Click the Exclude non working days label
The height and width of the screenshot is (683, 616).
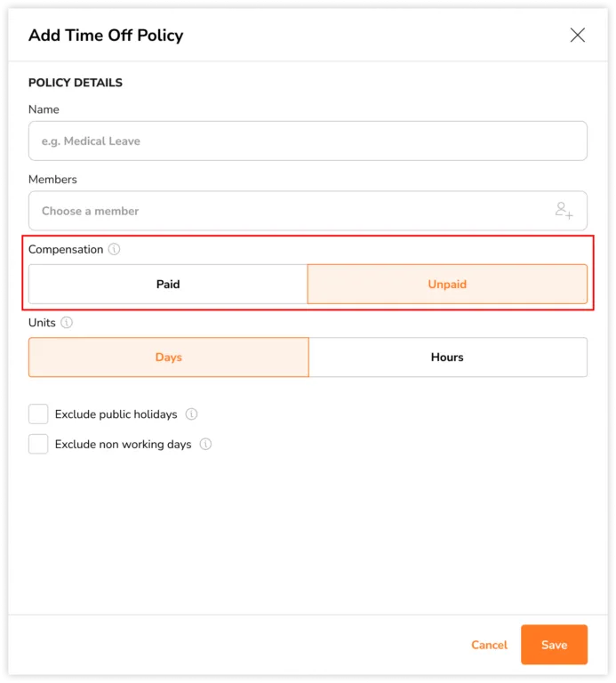click(x=124, y=445)
